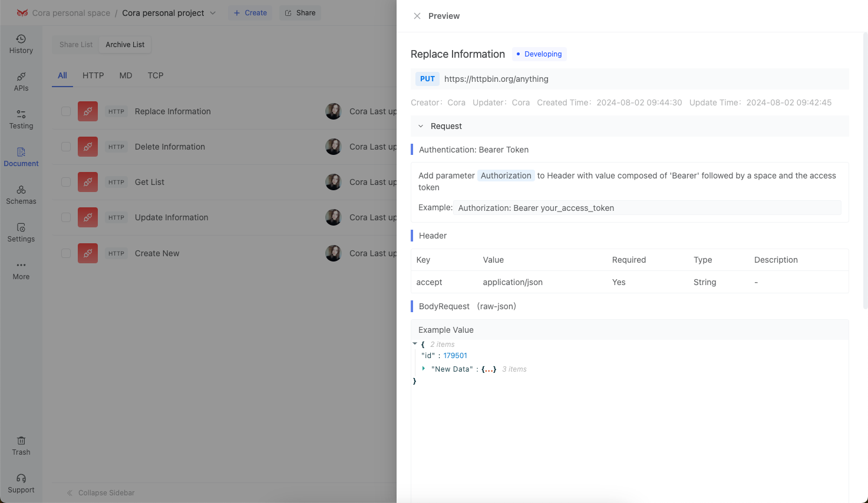Click the accept header key cell

(x=429, y=282)
